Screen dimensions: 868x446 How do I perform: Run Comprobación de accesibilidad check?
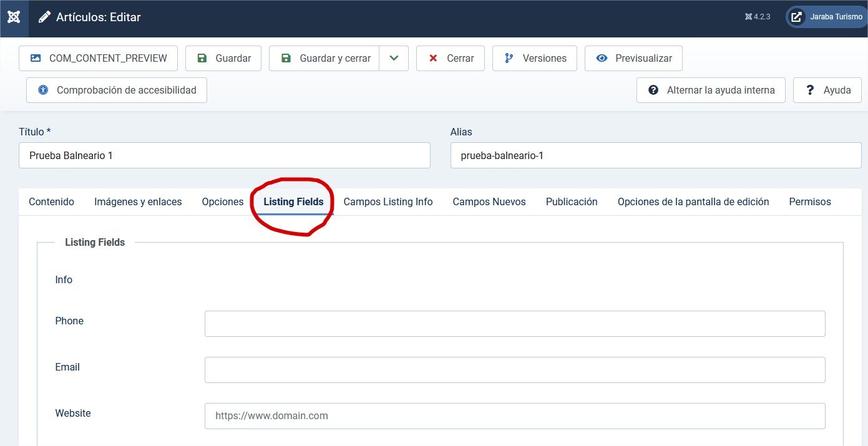(117, 90)
